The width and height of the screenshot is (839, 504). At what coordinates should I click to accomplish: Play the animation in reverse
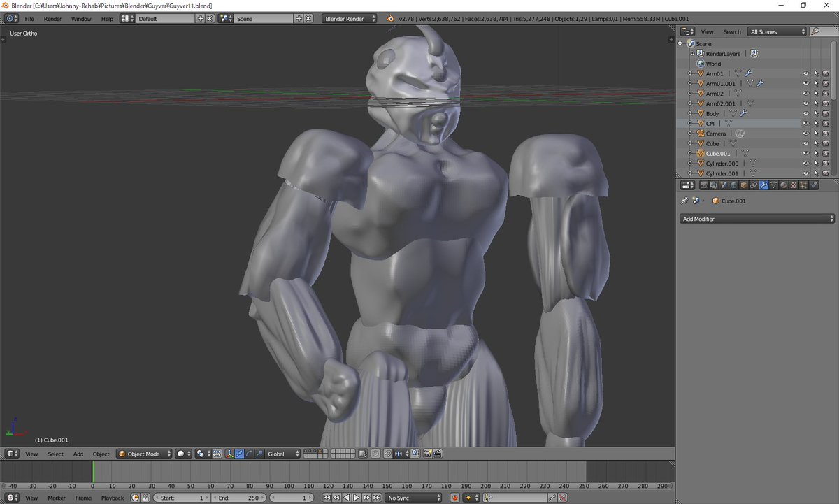[347, 498]
